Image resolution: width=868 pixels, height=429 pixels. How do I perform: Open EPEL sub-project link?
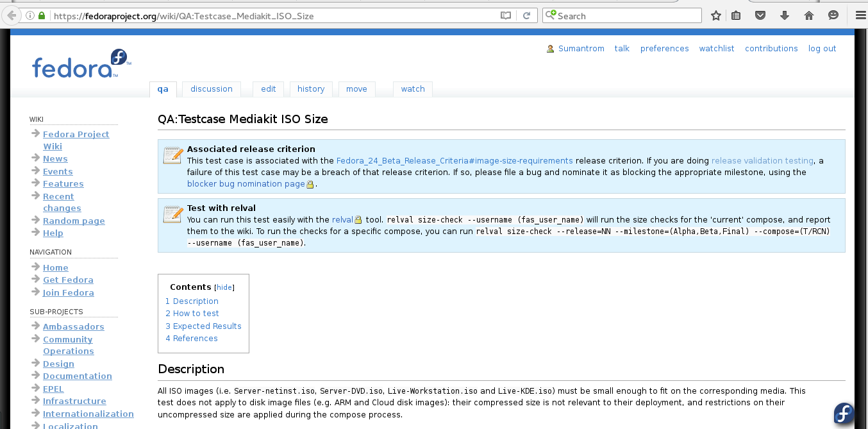(x=53, y=389)
